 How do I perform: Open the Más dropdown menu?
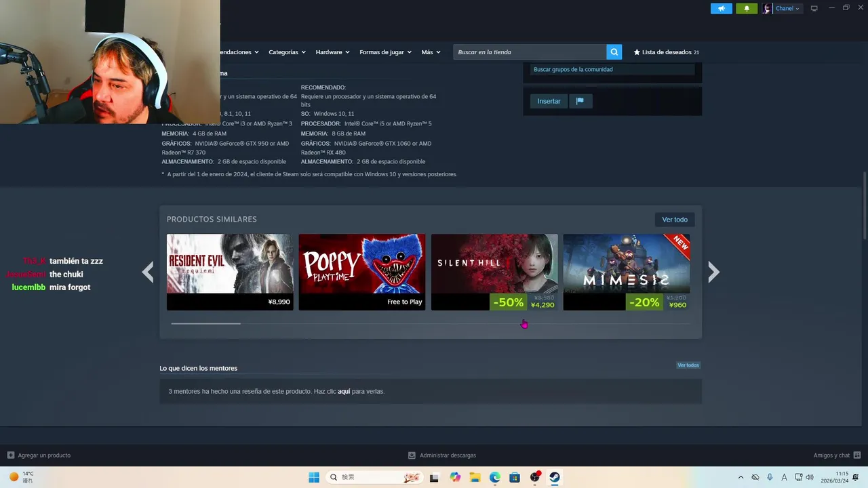tap(431, 52)
